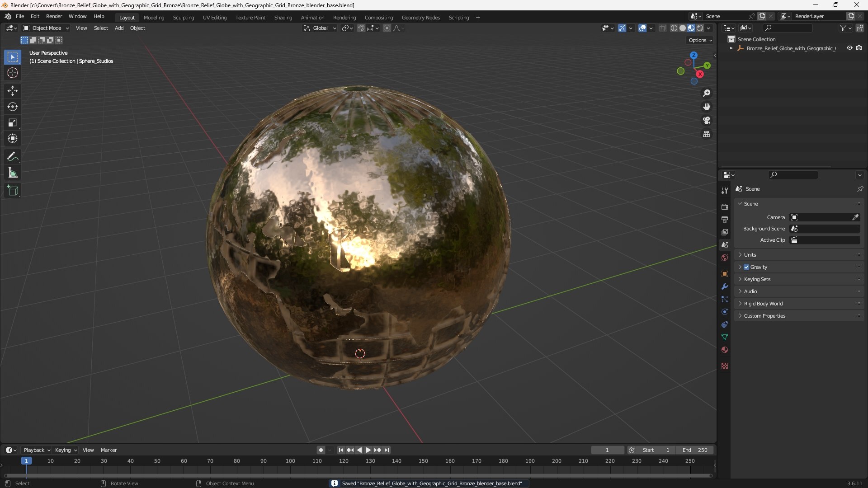868x488 pixels.
Task: Open the View Layer properties tab
Action: (725, 232)
